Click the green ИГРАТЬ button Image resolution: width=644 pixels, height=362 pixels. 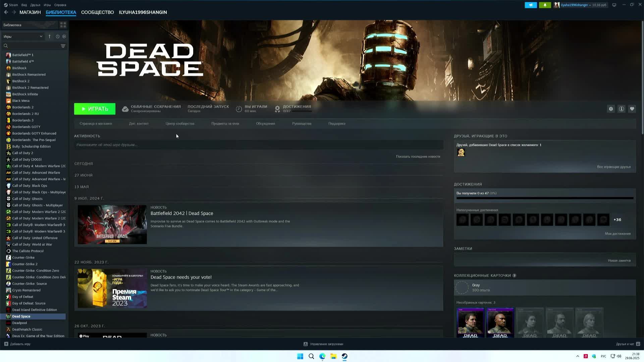[95, 109]
